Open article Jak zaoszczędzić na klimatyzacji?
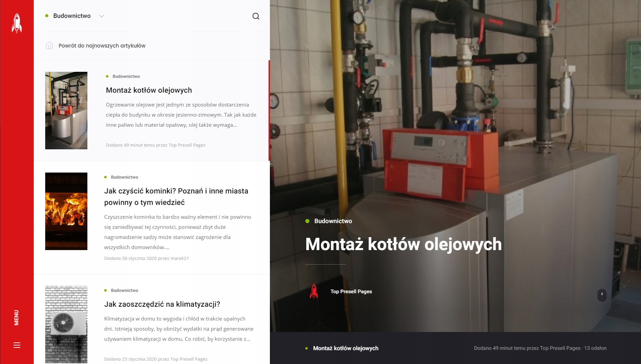Viewport: 641px width, 364px height. (x=162, y=304)
